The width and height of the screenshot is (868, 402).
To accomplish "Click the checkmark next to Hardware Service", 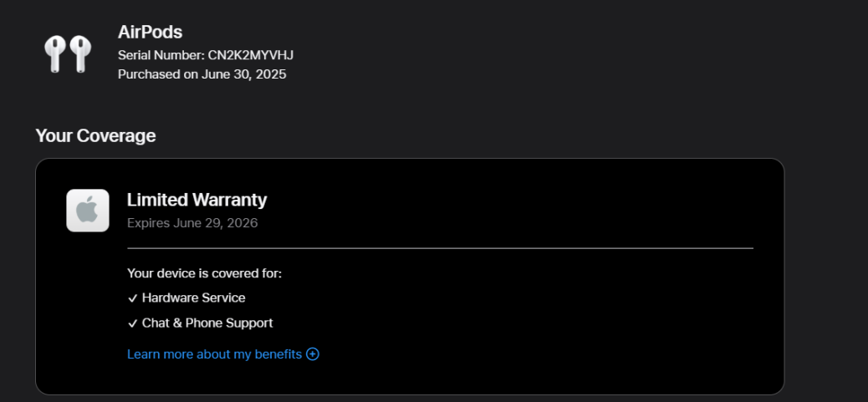I will point(133,298).
